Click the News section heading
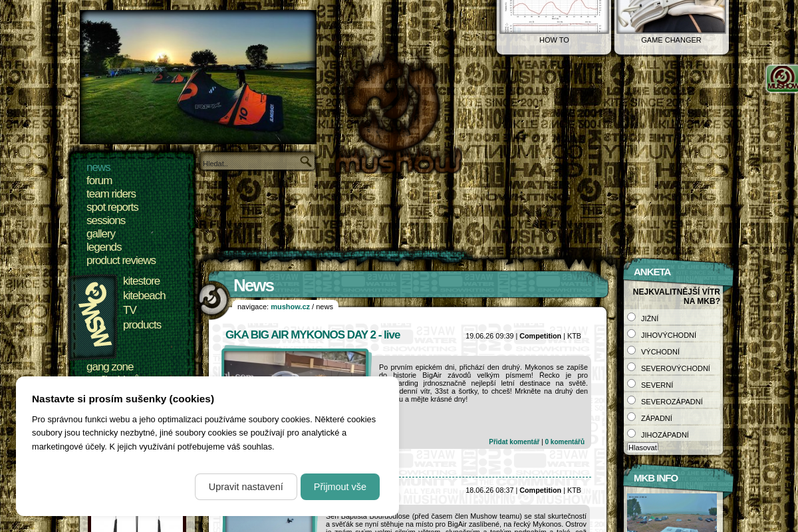The width and height of the screenshot is (798, 532). 253,285
